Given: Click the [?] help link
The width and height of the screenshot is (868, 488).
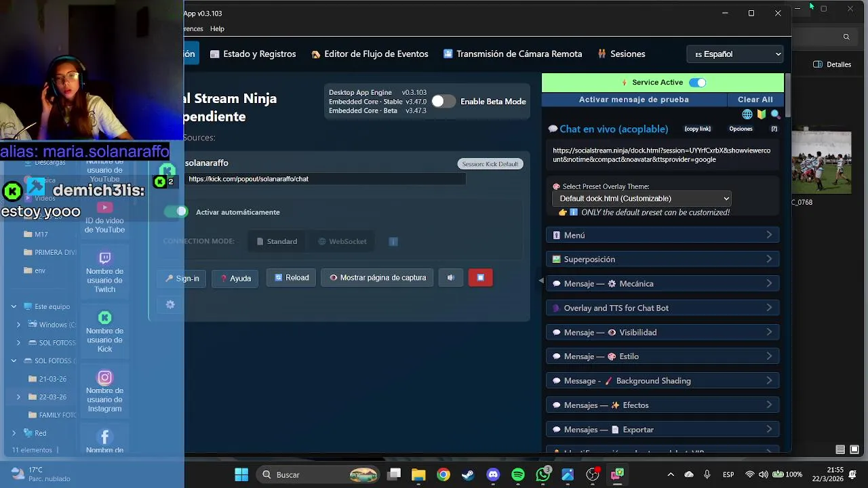Looking at the screenshot, I should coord(774,129).
